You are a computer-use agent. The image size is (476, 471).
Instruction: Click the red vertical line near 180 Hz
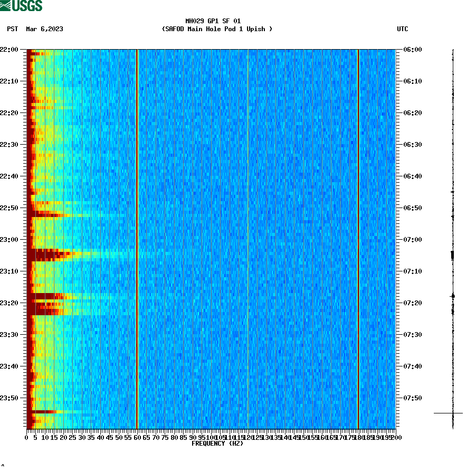click(358, 238)
